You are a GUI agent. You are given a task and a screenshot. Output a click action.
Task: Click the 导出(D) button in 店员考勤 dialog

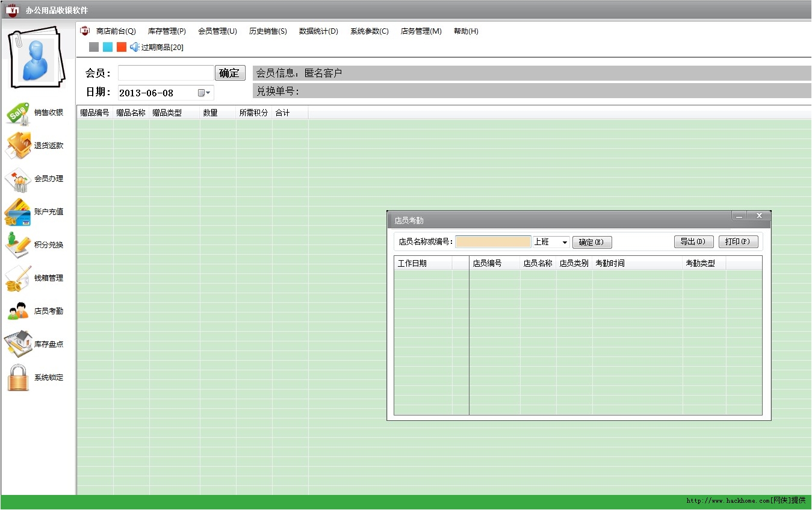pyautogui.click(x=693, y=241)
